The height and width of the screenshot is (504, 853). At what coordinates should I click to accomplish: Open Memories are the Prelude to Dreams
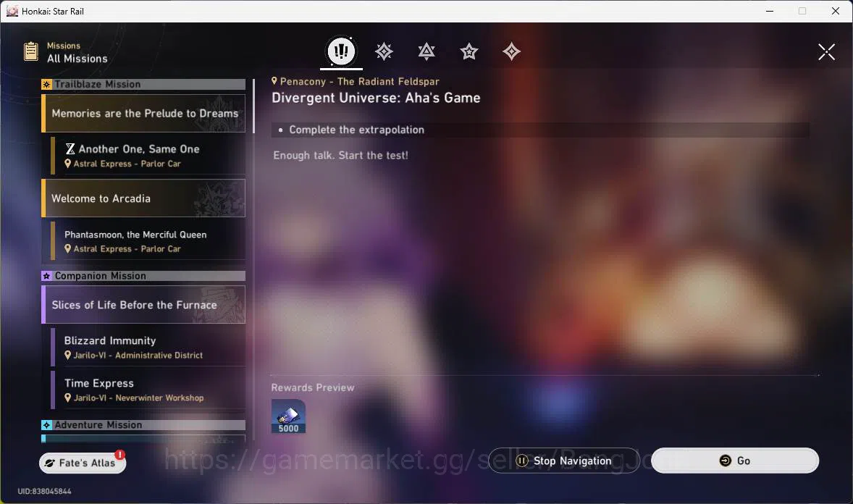click(143, 113)
